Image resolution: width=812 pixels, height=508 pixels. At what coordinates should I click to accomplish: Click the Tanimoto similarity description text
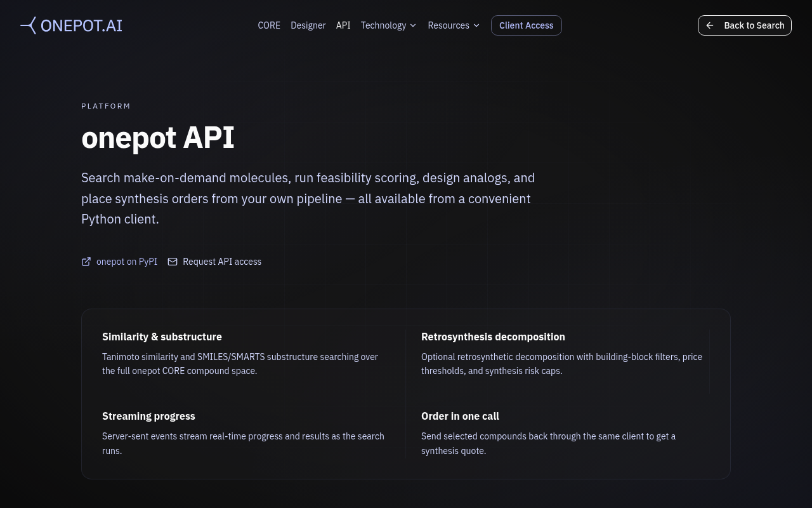240,364
